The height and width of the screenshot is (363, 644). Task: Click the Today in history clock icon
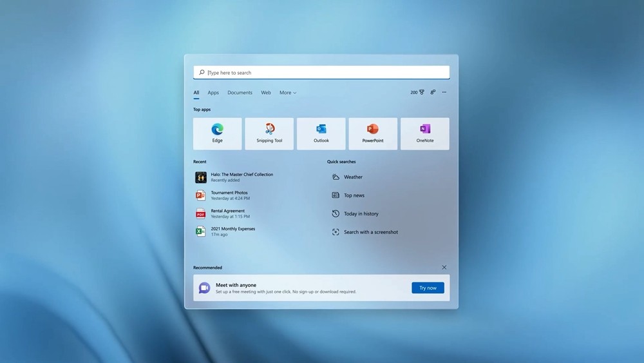[x=336, y=213]
